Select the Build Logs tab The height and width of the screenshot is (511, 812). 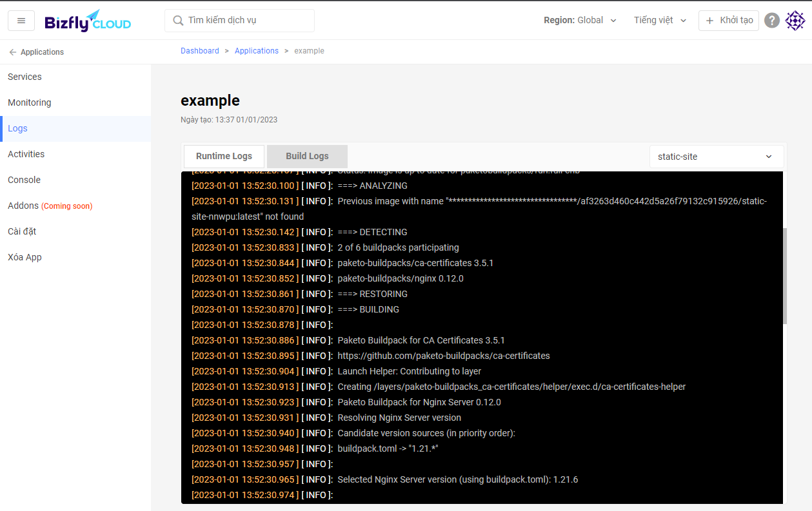[x=307, y=156]
